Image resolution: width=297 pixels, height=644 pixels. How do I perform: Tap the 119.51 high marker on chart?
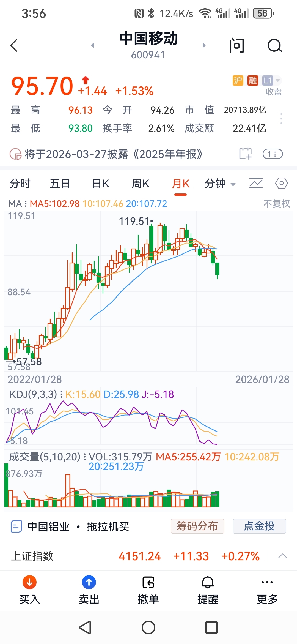click(x=134, y=221)
